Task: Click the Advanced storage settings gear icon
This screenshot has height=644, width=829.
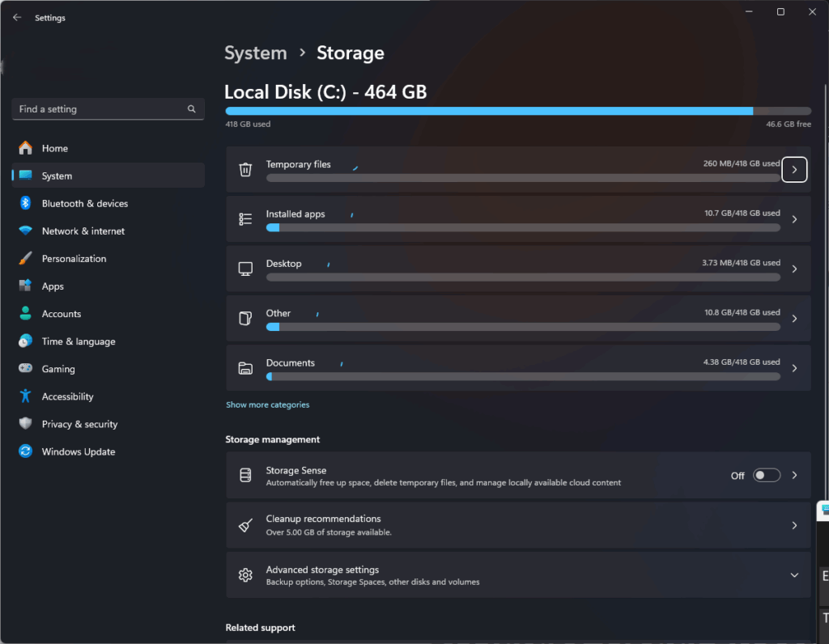Action: click(x=246, y=574)
